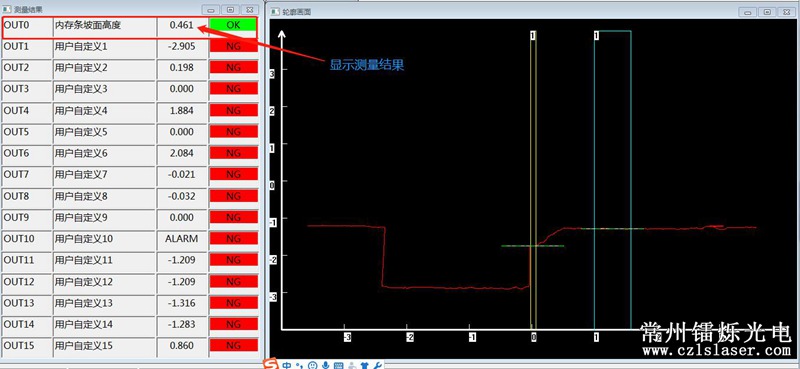Minimize the 轮廓画面 window
This screenshot has width=800, height=369.
749,12
